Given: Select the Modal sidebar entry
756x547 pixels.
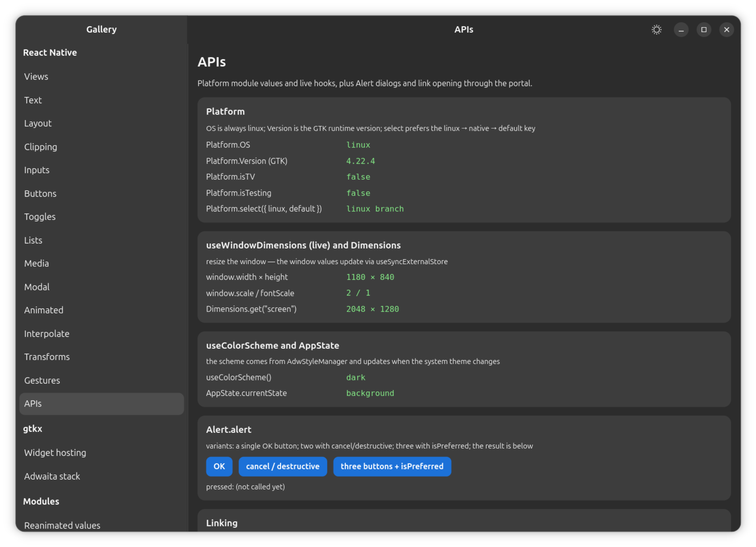Looking at the screenshot, I should (102, 287).
